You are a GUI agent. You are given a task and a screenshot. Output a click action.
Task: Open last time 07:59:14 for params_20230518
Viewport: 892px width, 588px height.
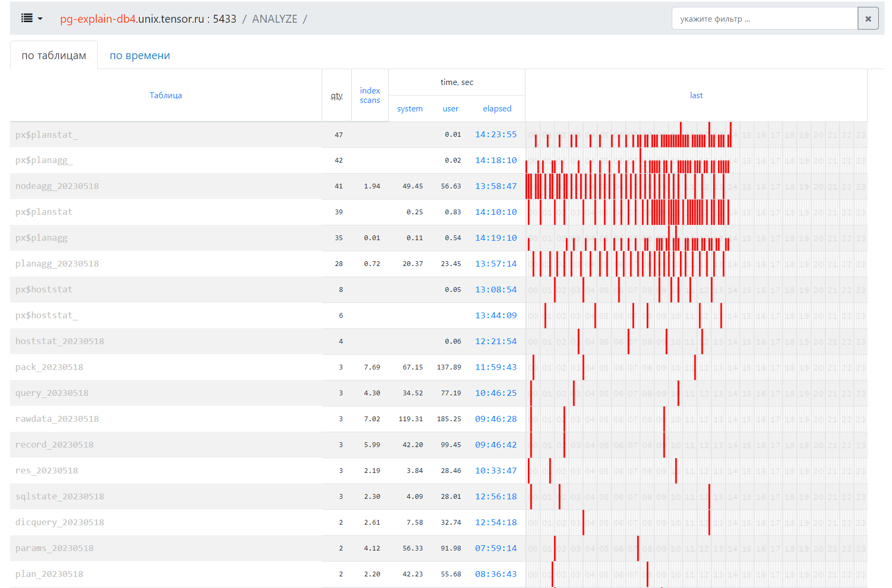point(495,548)
